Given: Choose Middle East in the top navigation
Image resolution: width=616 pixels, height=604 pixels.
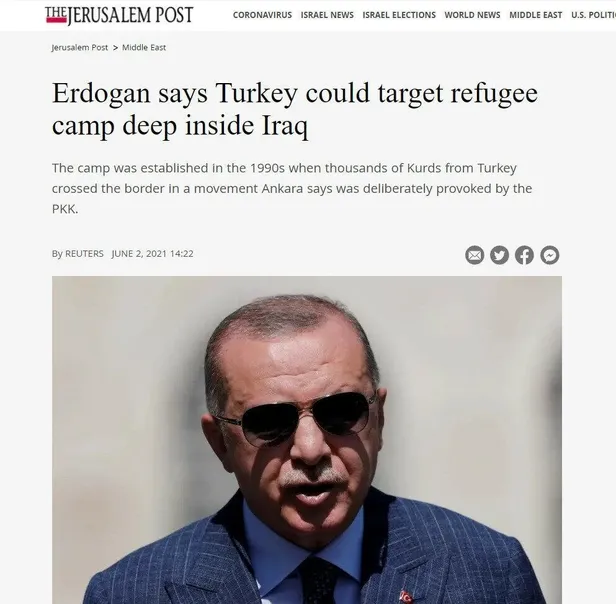Looking at the screenshot, I should tap(535, 15).
